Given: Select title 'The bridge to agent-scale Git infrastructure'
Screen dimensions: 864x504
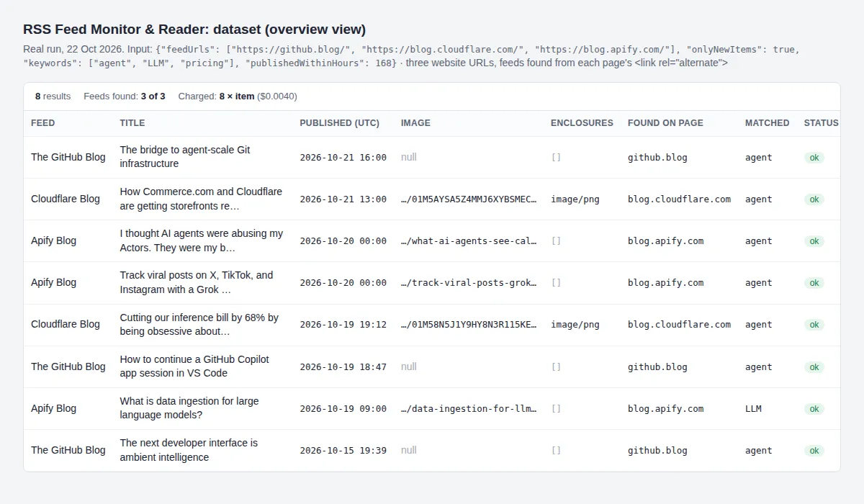Looking at the screenshot, I should (x=185, y=157).
